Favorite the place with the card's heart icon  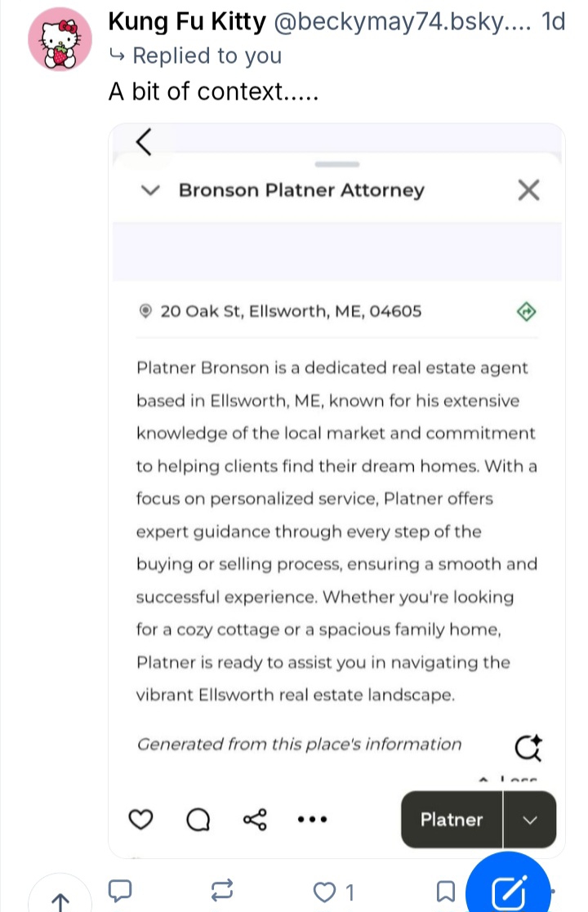142,820
